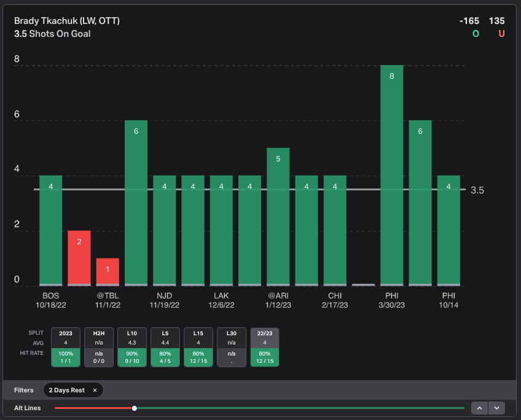
Task: Select the H2H split tab
Action: [99, 347]
